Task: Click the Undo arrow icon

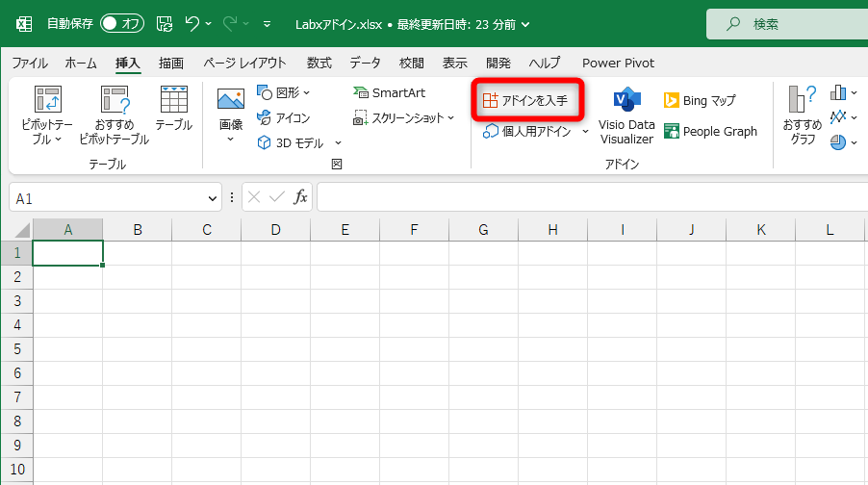Action: pos(192,24)
